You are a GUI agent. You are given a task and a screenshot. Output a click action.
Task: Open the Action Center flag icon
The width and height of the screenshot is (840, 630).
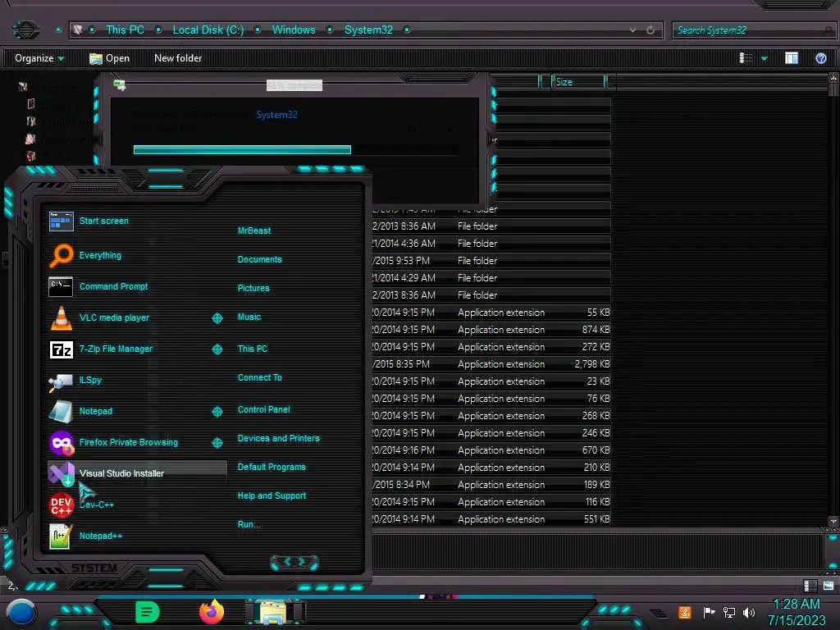(709, 612)
